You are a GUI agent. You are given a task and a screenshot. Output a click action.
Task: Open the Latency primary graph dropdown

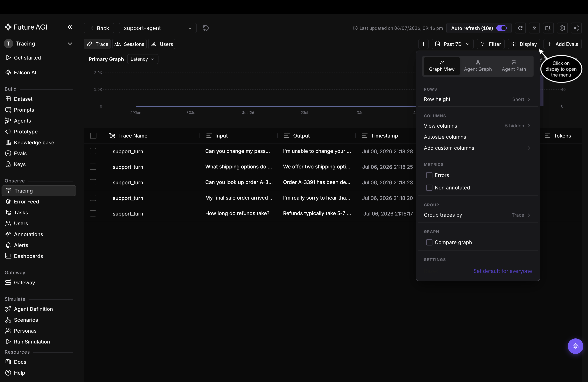[x=142, y=59]
